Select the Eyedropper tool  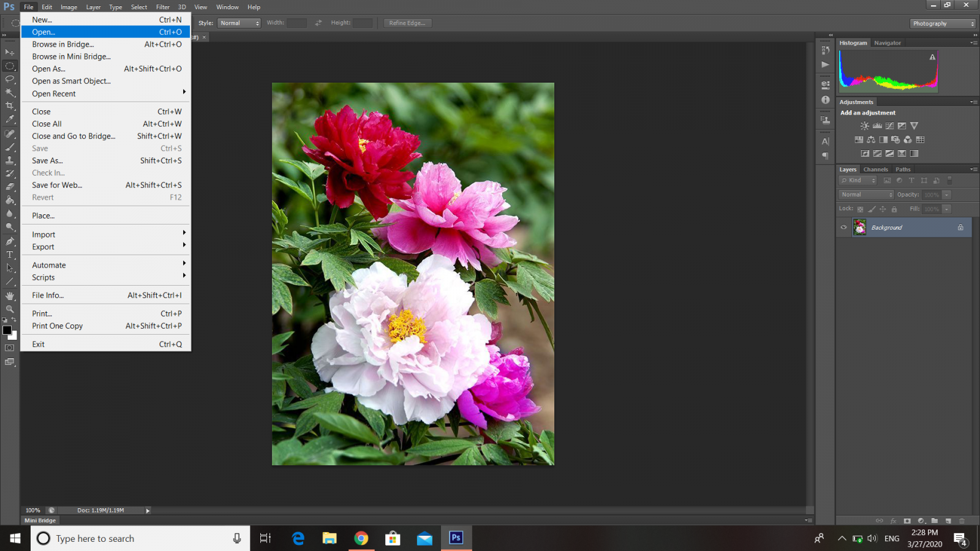click(x=10, y=119)
